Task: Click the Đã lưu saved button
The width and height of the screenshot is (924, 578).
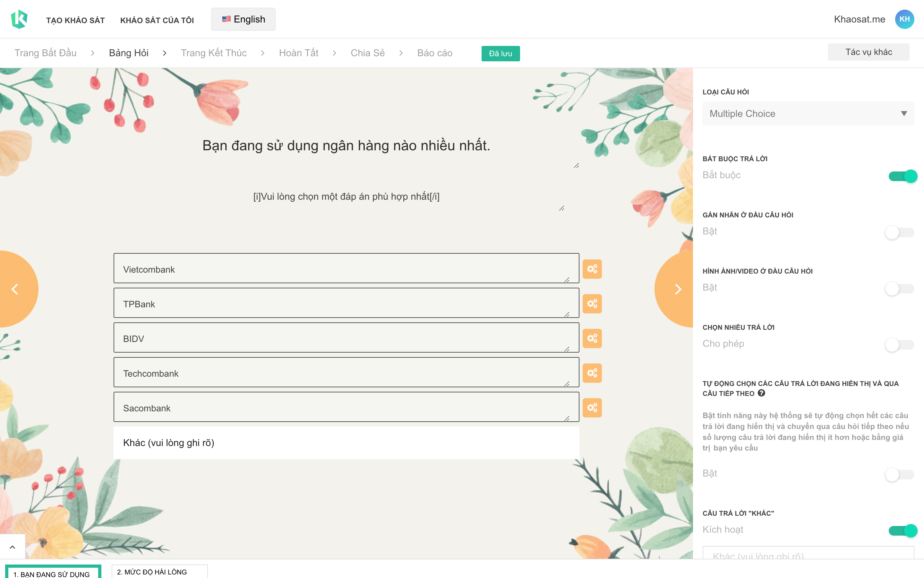Action: (500, 54)
